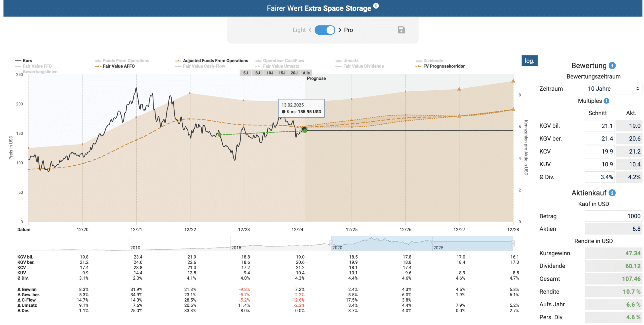
Task: Click the Multiples info icon
Action: click(606, 101)
